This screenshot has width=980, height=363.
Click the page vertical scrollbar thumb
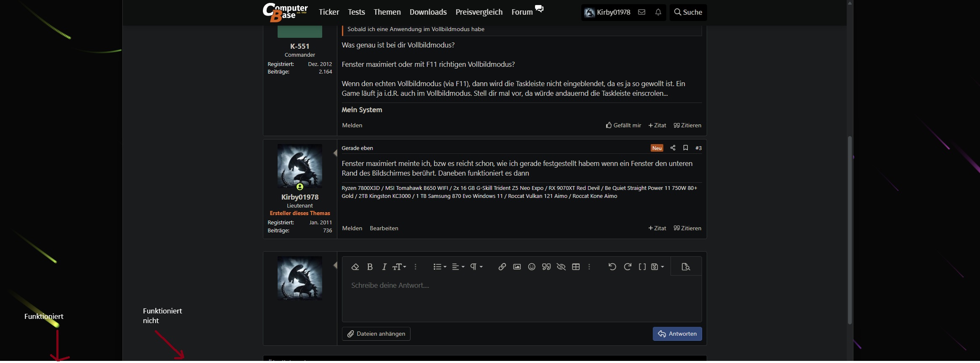pyautogui.click(x=850, y=230)
